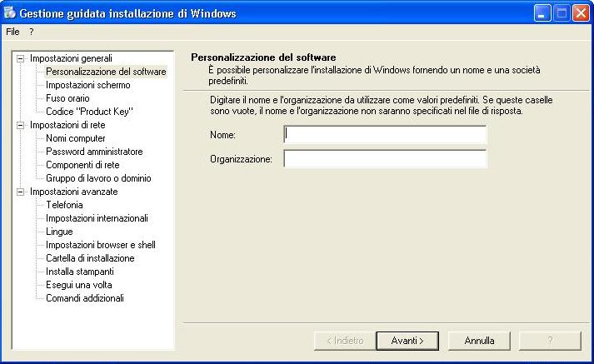Select Password amministratore tree item

(94, 152)
